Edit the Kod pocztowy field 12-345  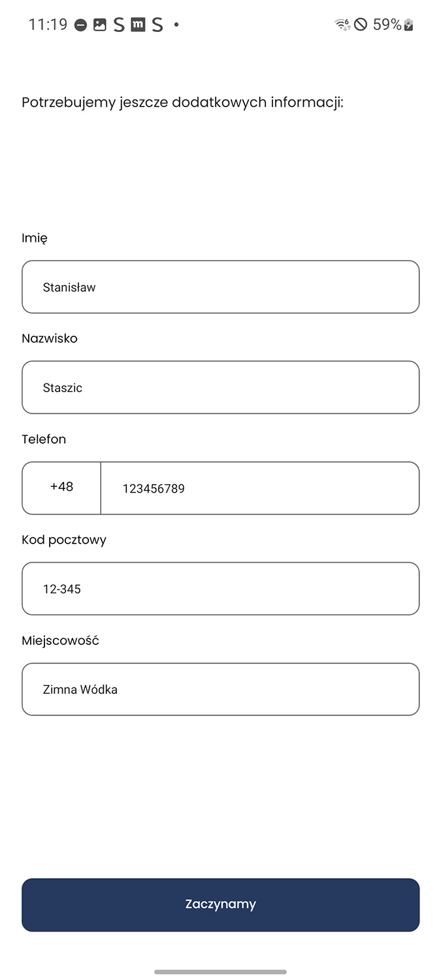point(220,589)
